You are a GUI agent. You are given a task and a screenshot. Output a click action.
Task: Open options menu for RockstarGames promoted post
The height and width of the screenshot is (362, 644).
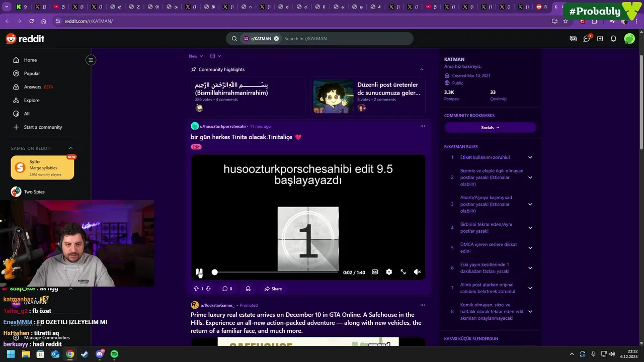pos(423,305)
